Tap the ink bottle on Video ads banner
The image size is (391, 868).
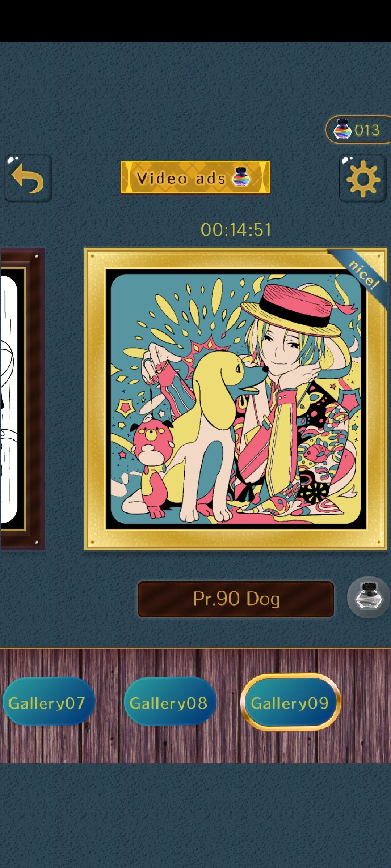click(240, 177)
